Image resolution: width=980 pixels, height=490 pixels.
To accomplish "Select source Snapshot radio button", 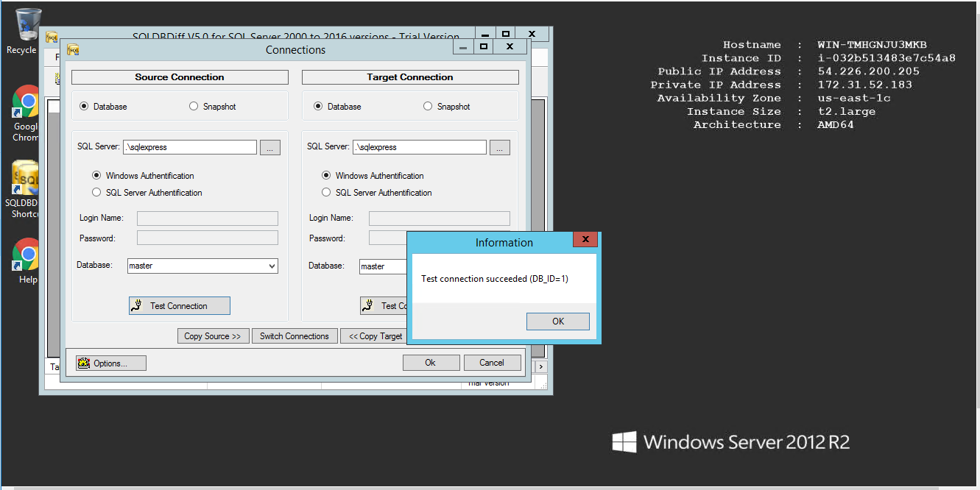I will 194,107.
